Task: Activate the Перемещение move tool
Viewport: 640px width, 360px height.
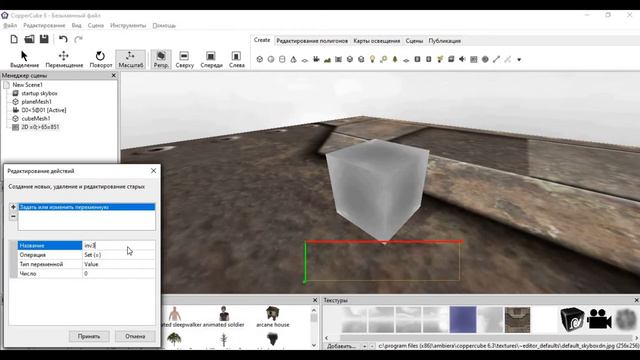Action: coord(64,59)
